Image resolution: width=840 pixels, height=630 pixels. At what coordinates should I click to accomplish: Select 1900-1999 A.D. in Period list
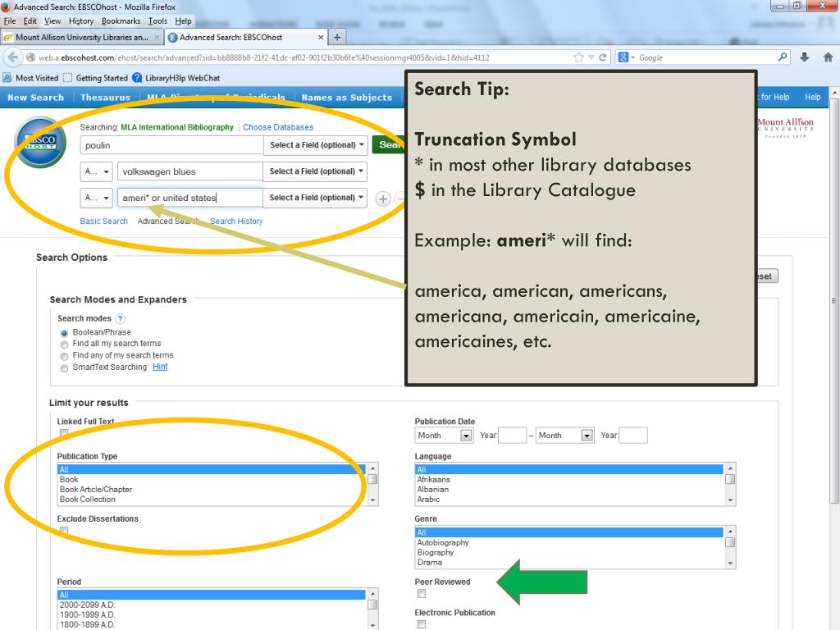pos(87,614)
